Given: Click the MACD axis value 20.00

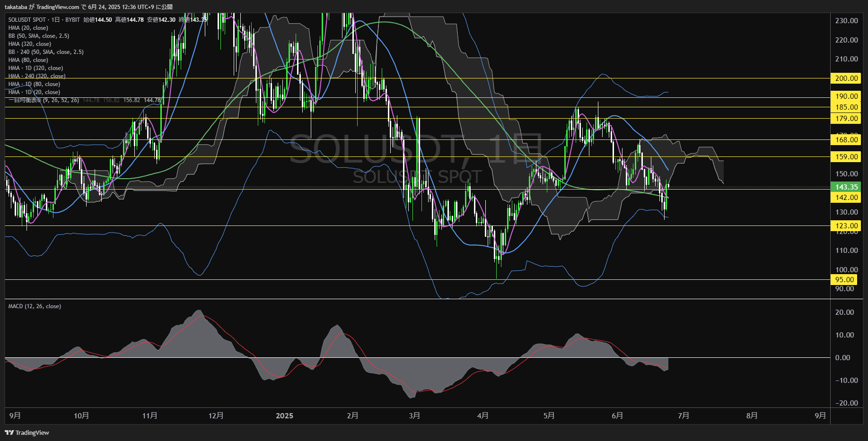Looking at the screenshot, I should click(845, 312).
